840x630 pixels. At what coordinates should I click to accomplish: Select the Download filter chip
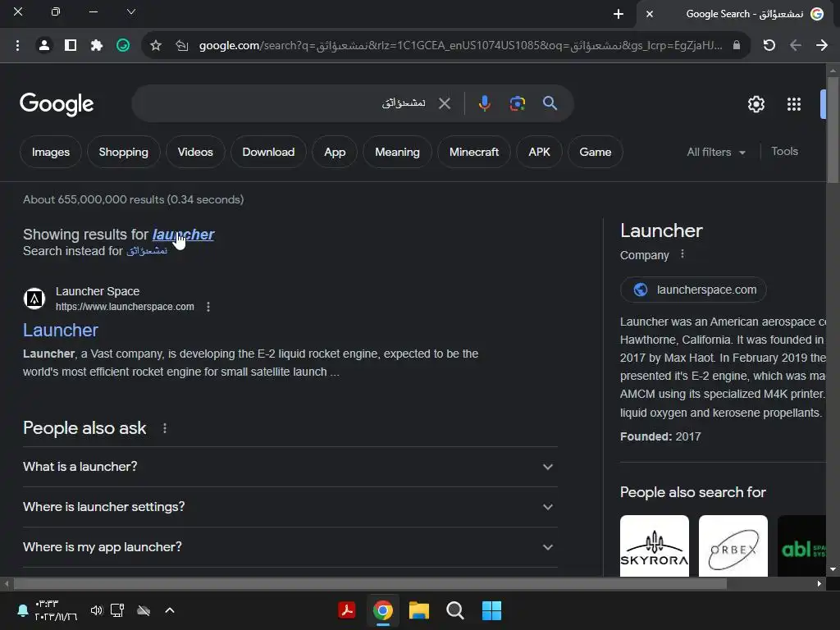[x=268, y=152]
